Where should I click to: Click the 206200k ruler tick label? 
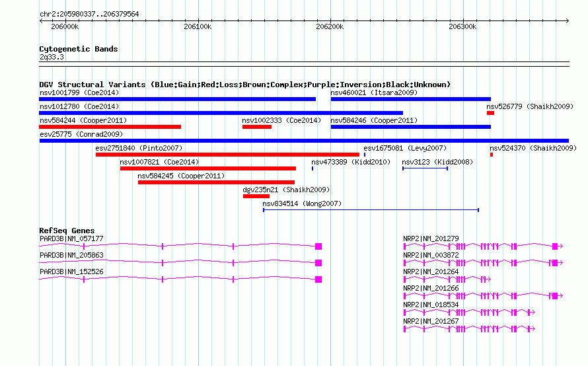click(330, 26)
